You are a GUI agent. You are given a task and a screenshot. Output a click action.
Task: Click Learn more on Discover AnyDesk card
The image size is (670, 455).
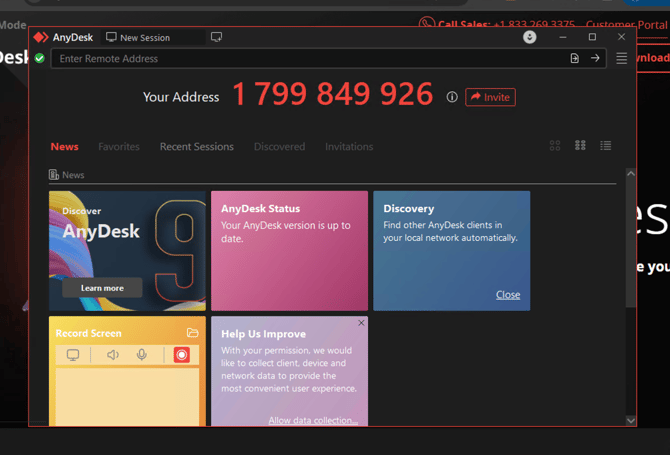click(102, 288)
